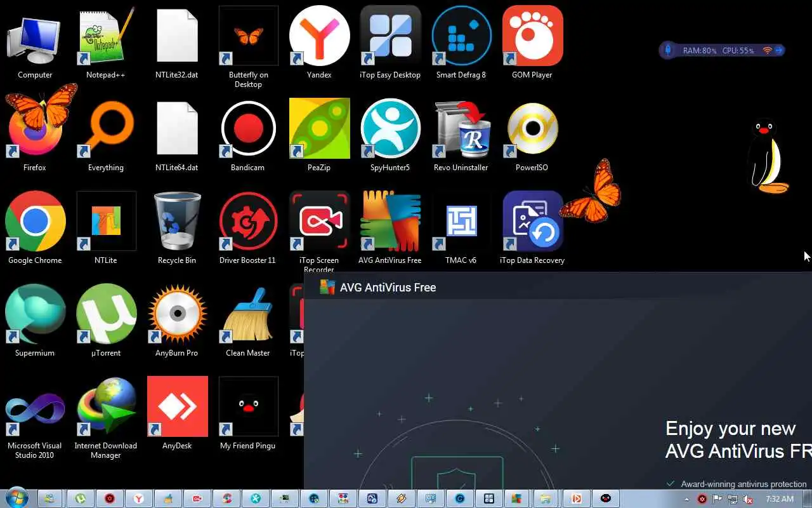Click the RAM and CPU monitor widget

[x=722, y=50]
